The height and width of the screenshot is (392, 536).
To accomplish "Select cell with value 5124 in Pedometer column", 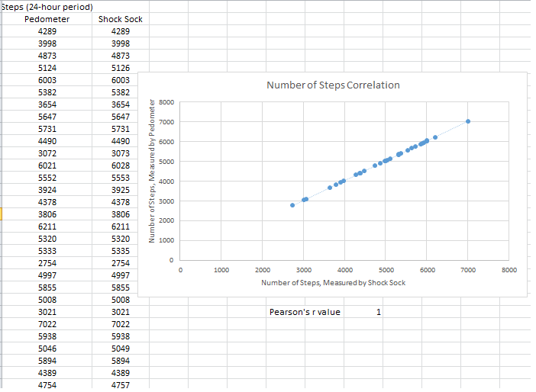I will [x=47, y=68].
